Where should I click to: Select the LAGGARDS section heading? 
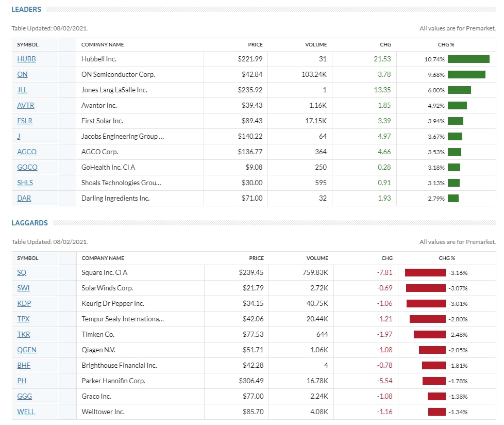(29, 223)
